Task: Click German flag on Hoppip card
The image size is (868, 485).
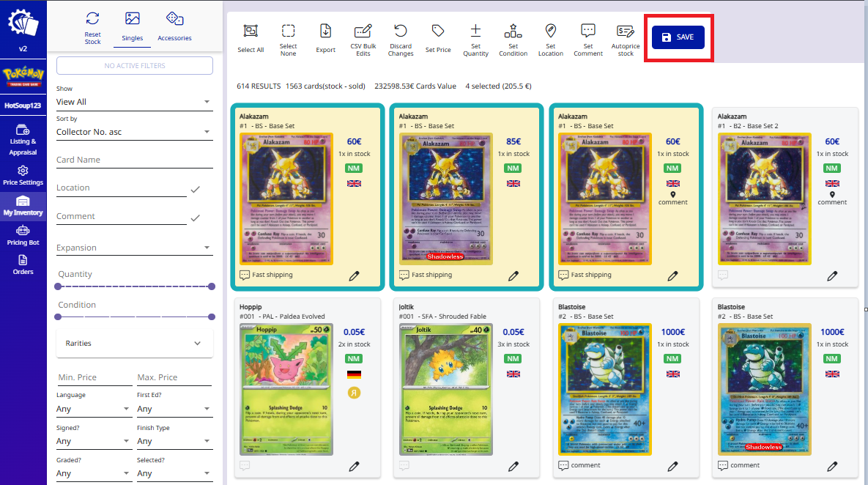Action: click(x=355, y=374)
